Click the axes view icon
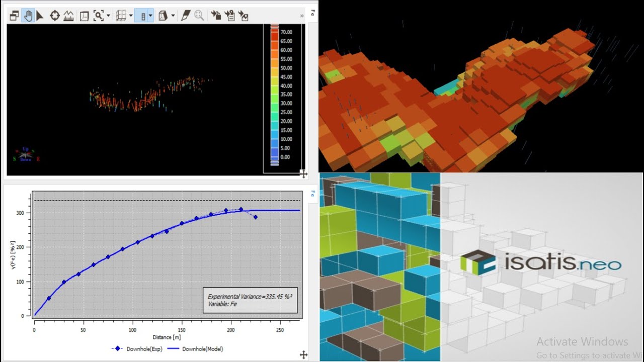Viewport: 644px width, 362px height. point(84,16)
